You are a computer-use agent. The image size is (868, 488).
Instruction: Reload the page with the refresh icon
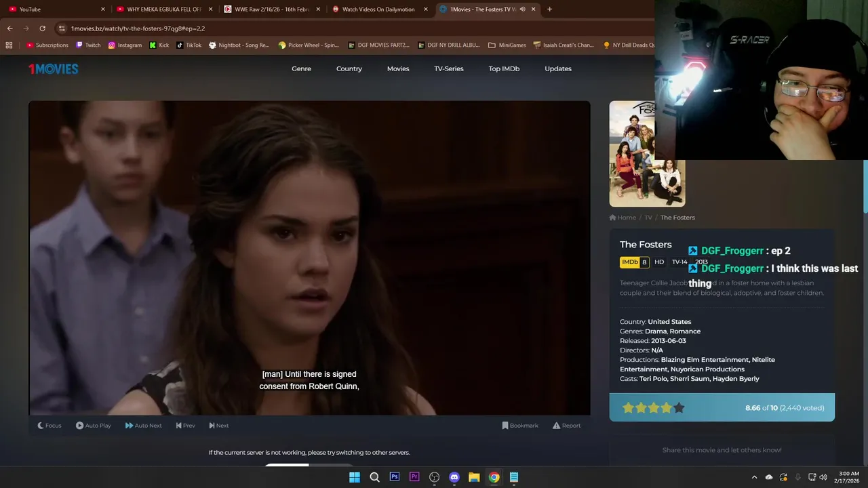tap(42, 28)
